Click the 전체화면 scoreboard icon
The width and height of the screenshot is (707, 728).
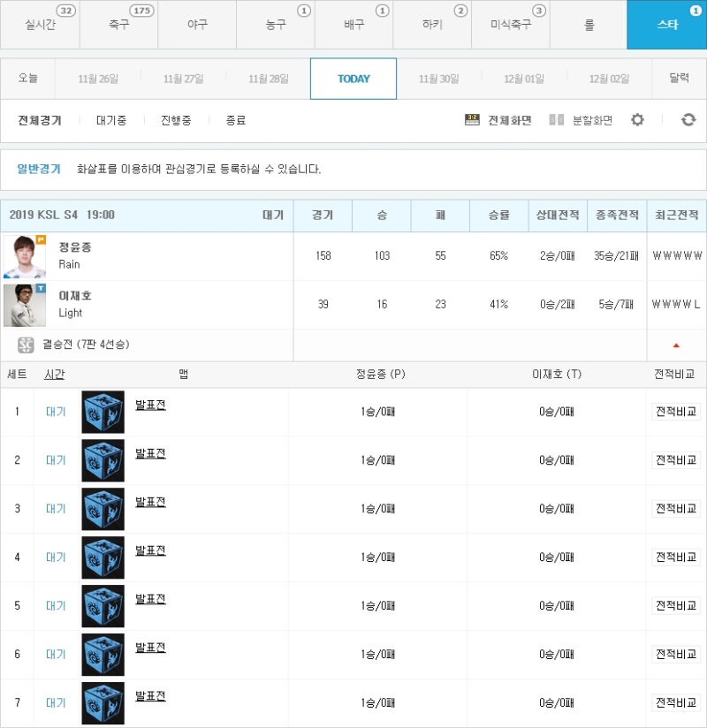(472, 120)
